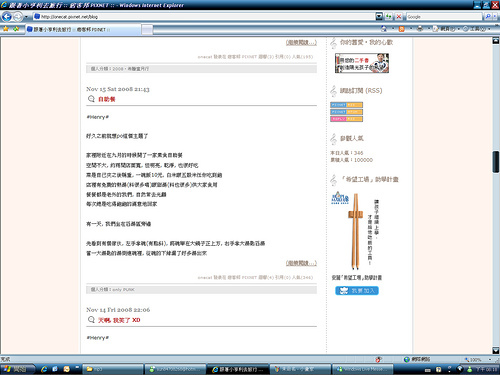Screen dimensions: 500x375
Task: Click the Print toolbar icon
Action: tap(420, 29)
